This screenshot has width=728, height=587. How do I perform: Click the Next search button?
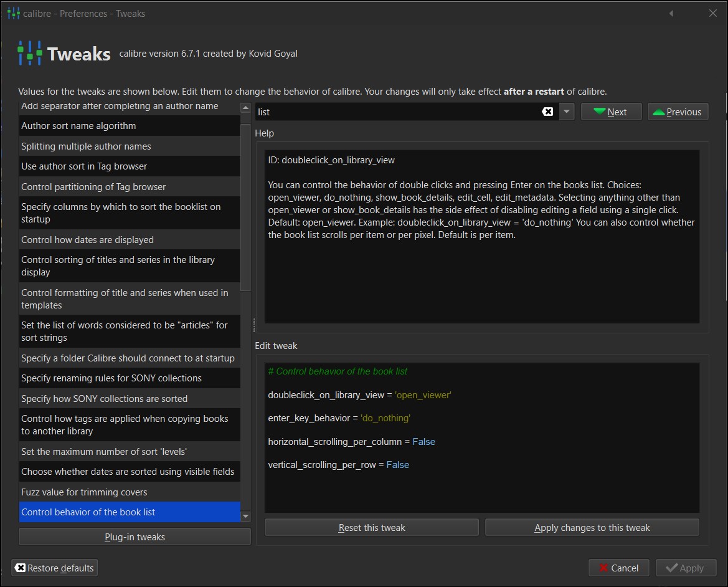(x=611, y=112)
